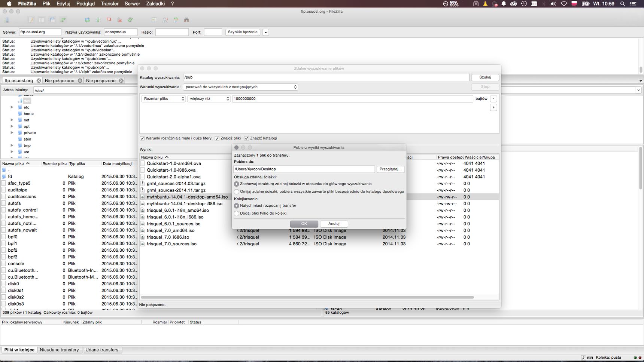Screen dimensions: 644x362
Task: Refresh file and folder lists icon
Action: (x=87, y=20)
